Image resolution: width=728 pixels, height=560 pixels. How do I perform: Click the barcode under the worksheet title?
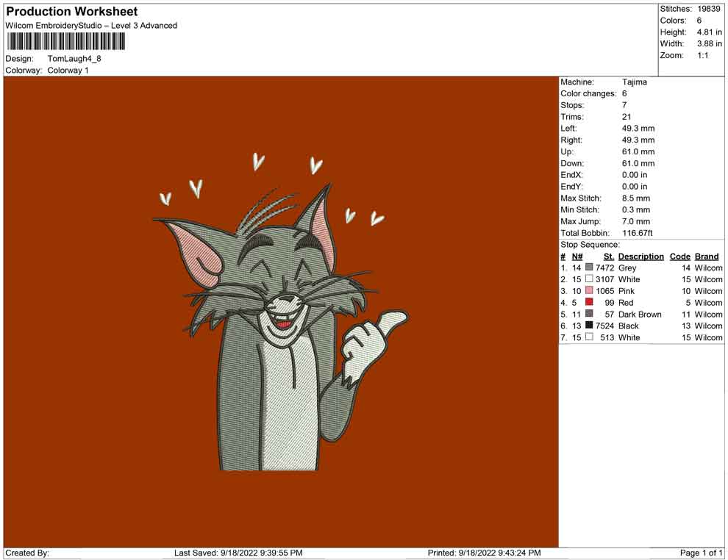point(66,42)
